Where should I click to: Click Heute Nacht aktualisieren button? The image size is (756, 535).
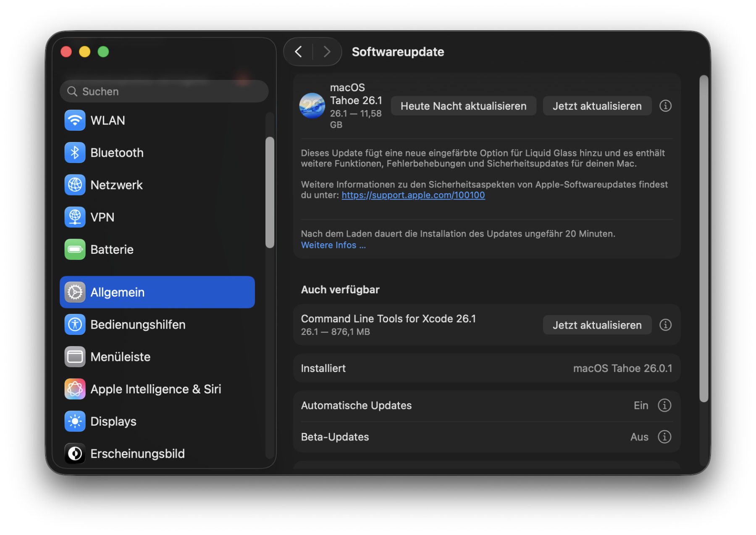coord(463,106)
